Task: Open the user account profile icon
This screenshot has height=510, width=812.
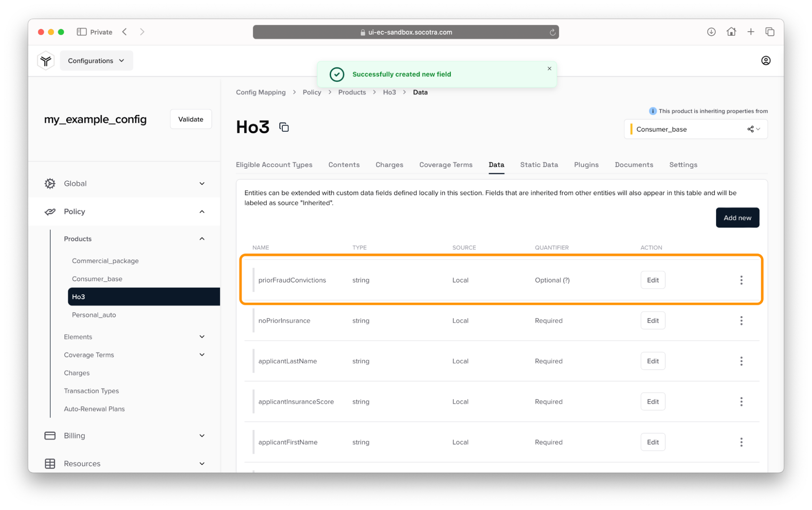Action: pyautogui.click(x=765, y=61)
